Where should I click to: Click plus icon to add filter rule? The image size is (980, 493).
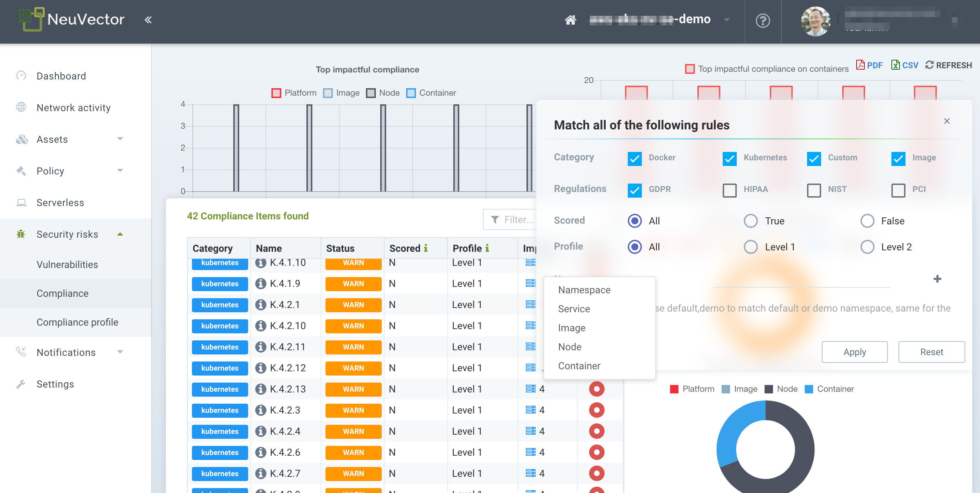coord(937,279)
